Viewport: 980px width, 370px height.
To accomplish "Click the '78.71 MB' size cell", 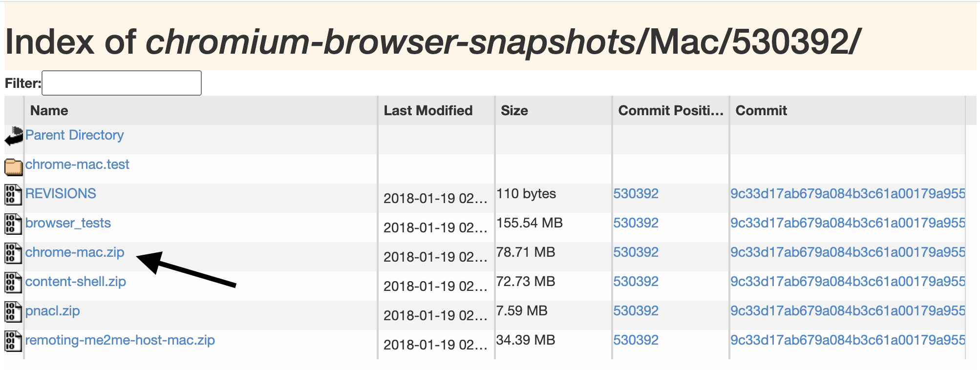I will [x=526, y=252].
